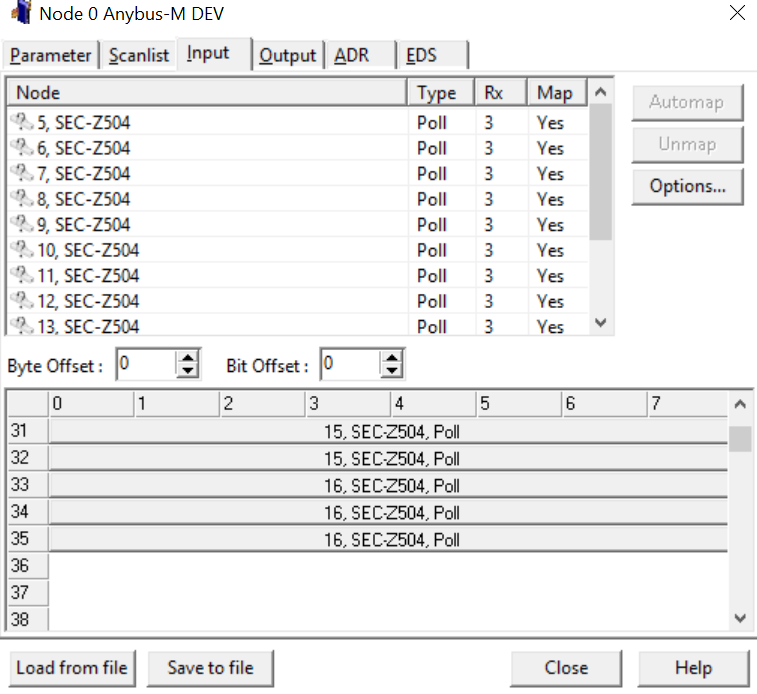Click the node list scrollbar thumb
This screenshot has height=694, width=757.
point(601,172)
